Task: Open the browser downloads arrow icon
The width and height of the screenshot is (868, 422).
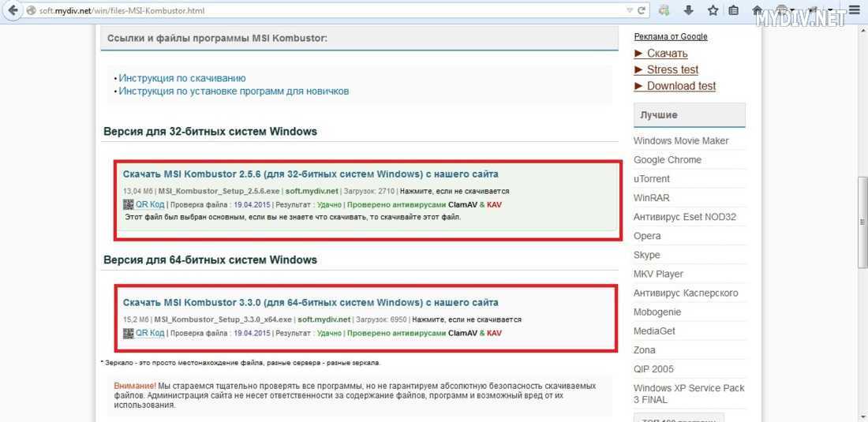Action: click(689, 10)
